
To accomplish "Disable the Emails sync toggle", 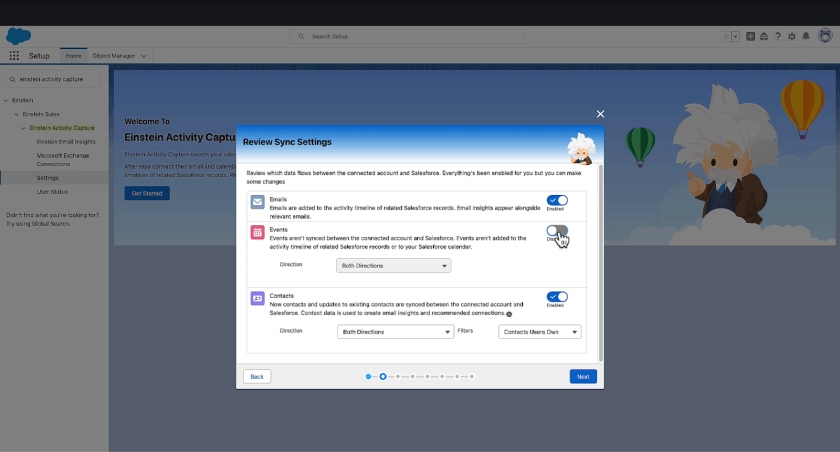I will [557, 200].
